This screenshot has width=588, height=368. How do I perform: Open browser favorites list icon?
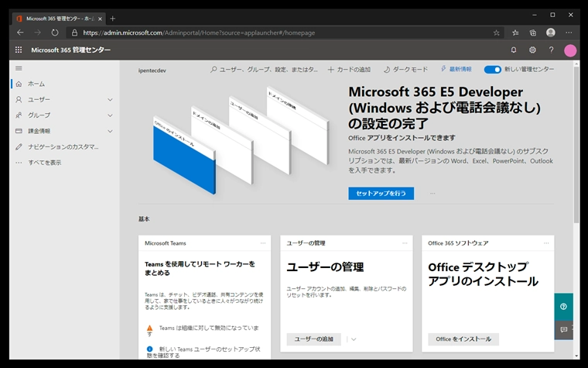pyautogui.click(x=515, y=33)
